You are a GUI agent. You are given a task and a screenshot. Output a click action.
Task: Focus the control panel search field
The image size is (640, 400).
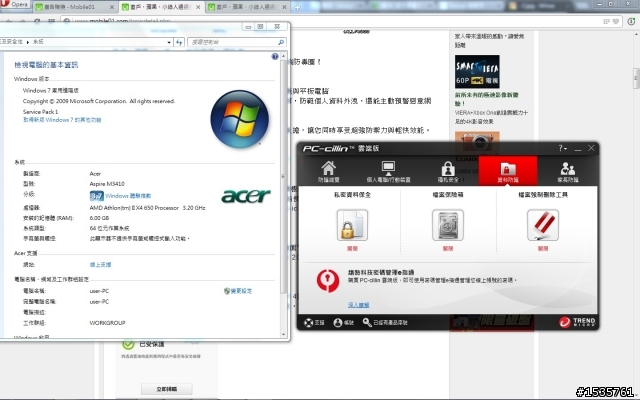point(233,42)
